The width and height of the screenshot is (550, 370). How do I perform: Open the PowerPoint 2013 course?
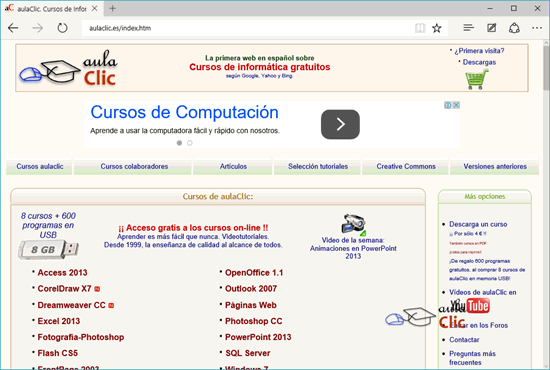pyautogui.click(x=258, y=337)
